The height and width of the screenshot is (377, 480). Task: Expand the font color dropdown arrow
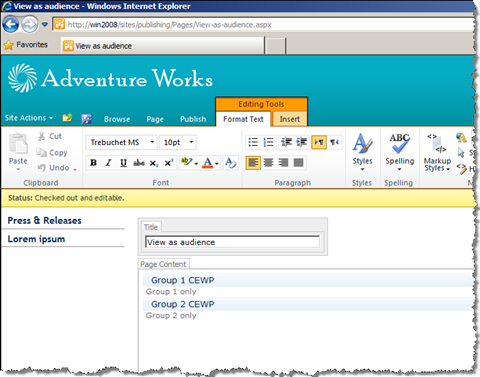[217, 164]
